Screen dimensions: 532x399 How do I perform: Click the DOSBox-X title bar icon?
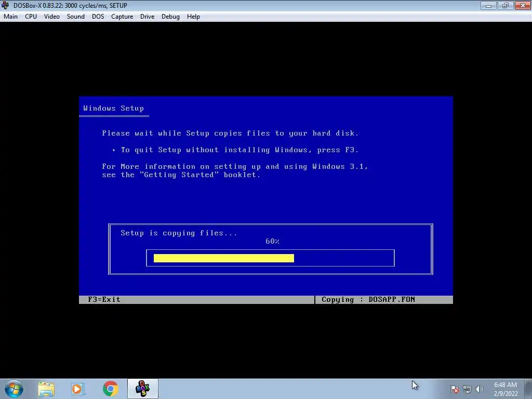[x=5, y=5]
